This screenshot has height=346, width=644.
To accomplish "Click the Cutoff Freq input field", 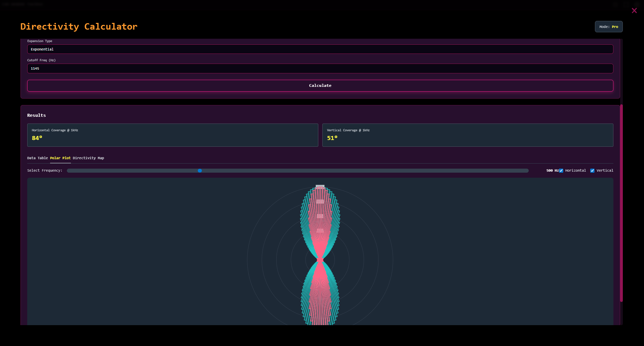I will pyautogui.click(x=320, y=69).
